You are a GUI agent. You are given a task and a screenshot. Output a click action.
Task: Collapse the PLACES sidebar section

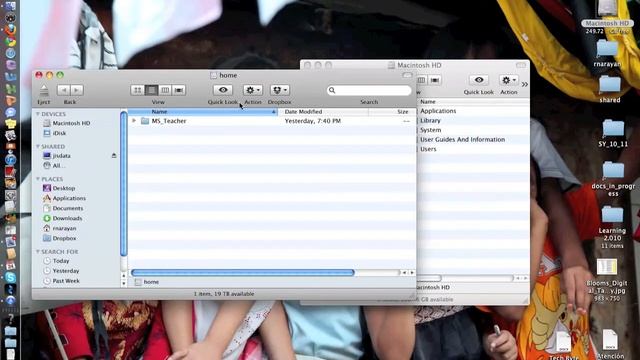[x=38, y=179]
